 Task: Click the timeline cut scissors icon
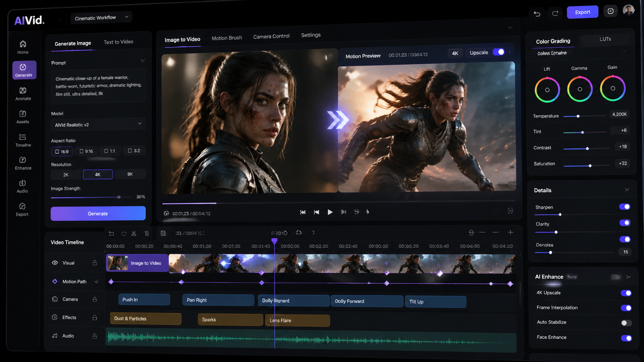[x=134, y=234]
